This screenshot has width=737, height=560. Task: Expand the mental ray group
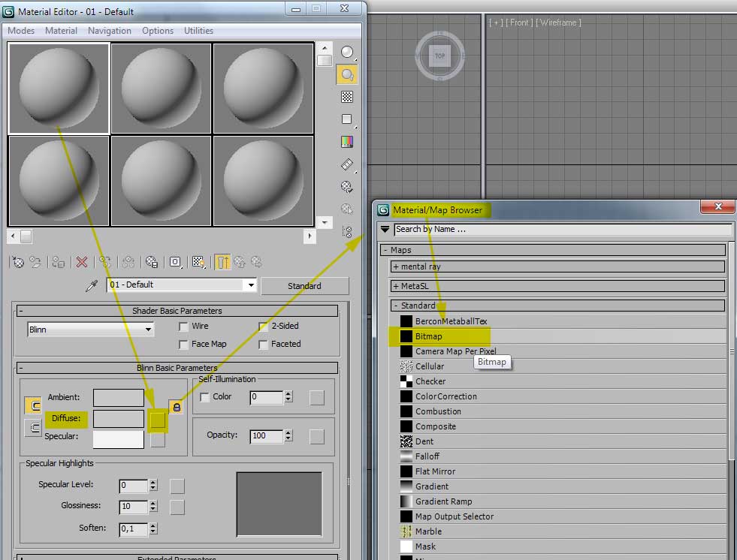(557, 266)
